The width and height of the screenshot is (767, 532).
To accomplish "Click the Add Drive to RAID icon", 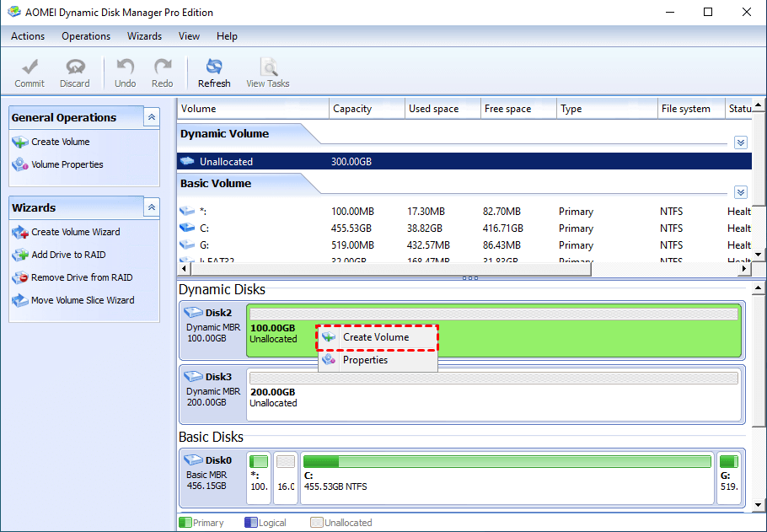I will pyautogui.click(x=20, y=255).
